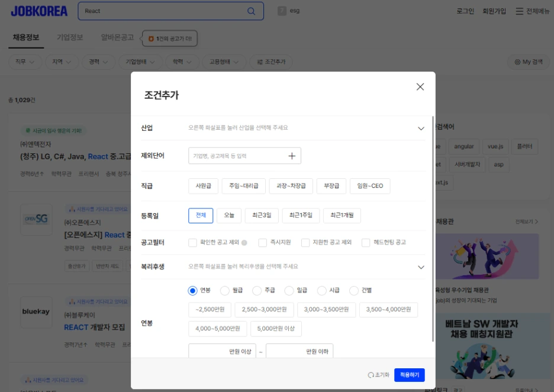554x392 pixels.
Task: Select the 주임~대리급 position option
Action: click(x=243, y=186)
